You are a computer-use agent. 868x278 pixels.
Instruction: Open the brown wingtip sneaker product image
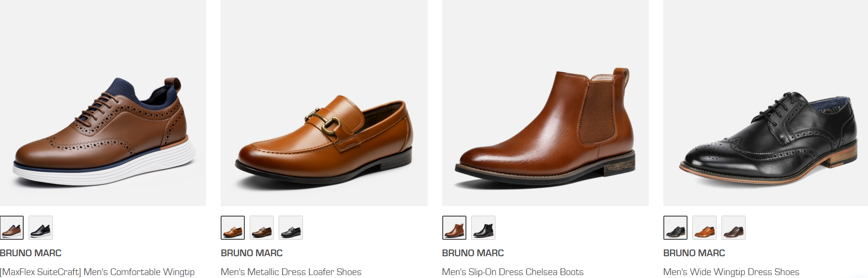(103, 131)
